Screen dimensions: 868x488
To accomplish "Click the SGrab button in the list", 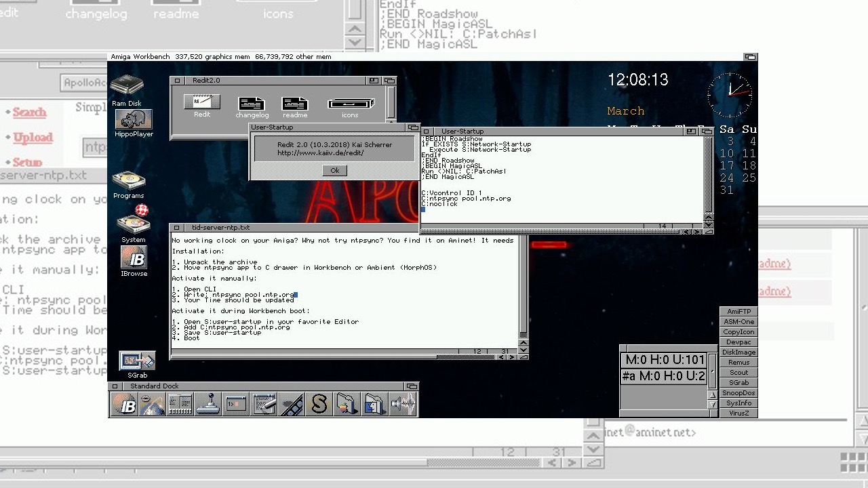I will click(738, 383).
